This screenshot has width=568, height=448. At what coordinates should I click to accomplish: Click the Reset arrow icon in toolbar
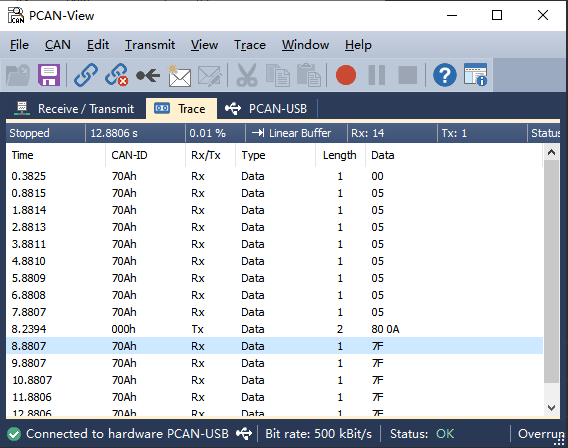[148, 76]
